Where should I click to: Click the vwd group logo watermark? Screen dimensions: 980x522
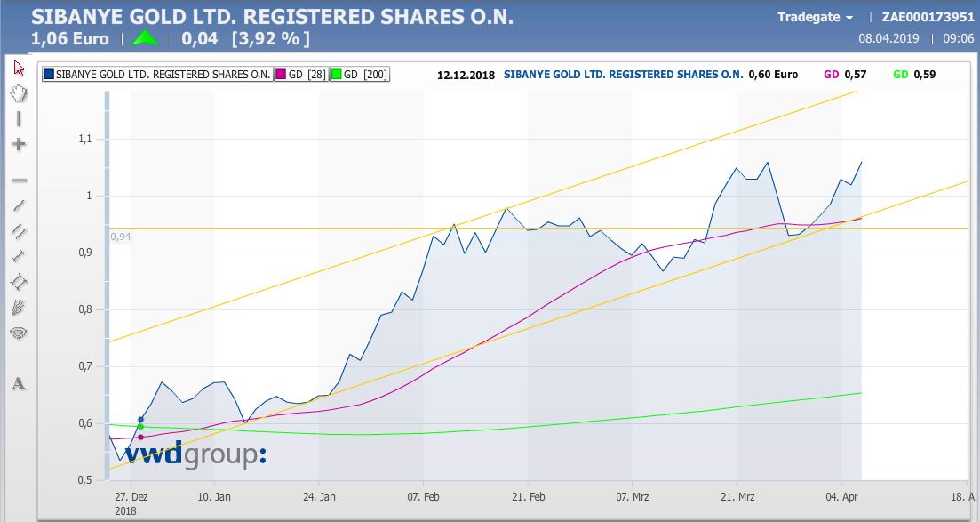click(195, 454)
